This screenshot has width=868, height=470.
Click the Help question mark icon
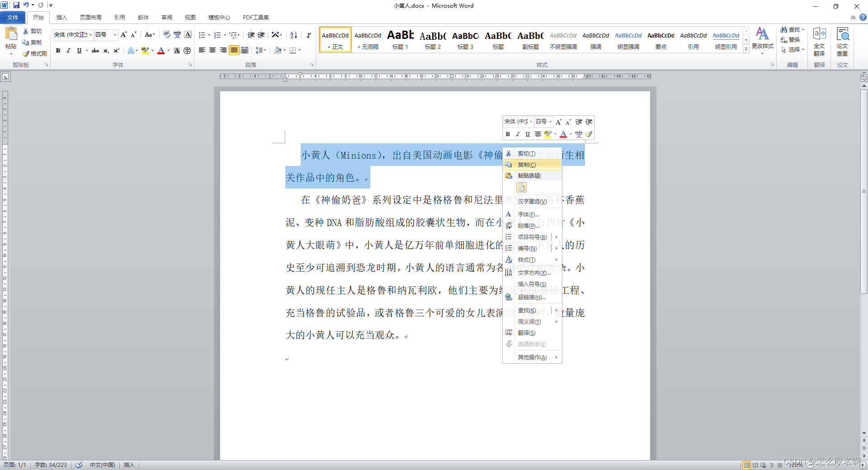pos(863,17)
